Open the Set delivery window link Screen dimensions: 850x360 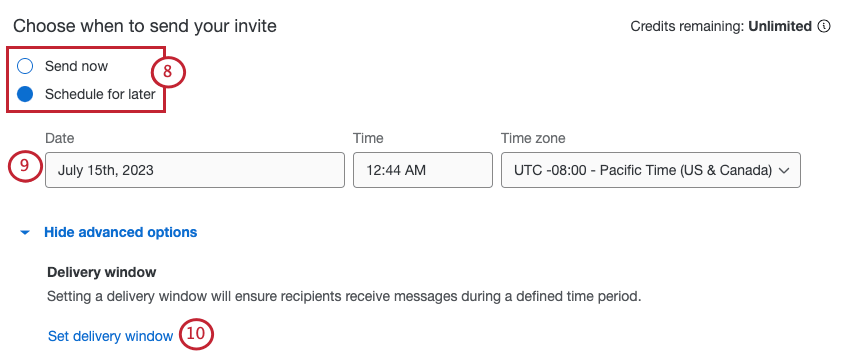tap(111, 336)
